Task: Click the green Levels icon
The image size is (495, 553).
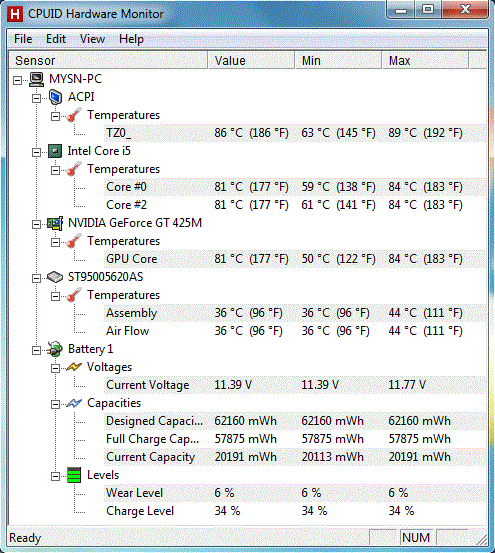Action: [x=74, y=475]
